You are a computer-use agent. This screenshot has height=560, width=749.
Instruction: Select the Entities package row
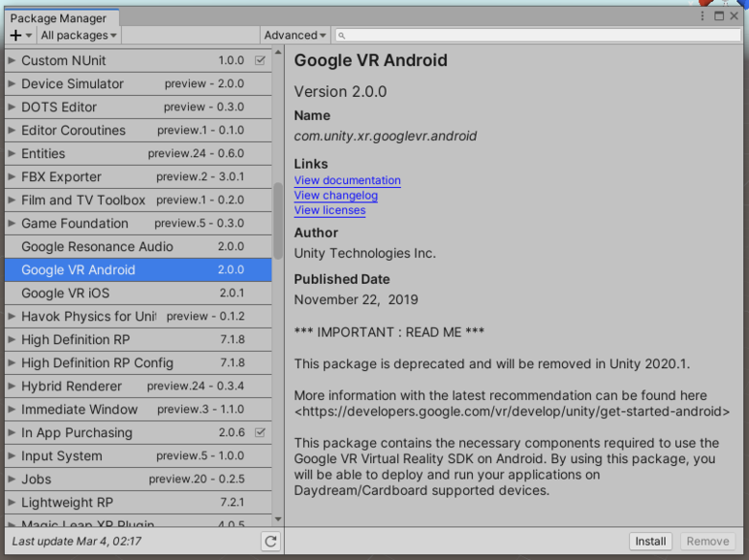(x=138, y=153)
